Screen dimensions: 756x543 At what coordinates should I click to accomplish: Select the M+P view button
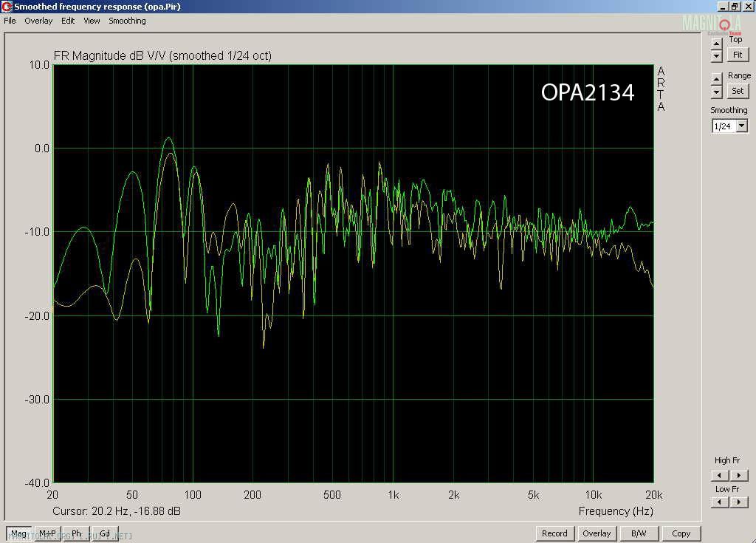pyautogui.click(x=47, y=534)
